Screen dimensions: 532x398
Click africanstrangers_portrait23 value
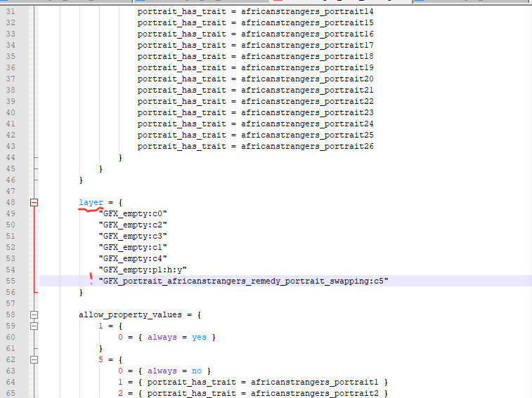[x=307, y=112]
